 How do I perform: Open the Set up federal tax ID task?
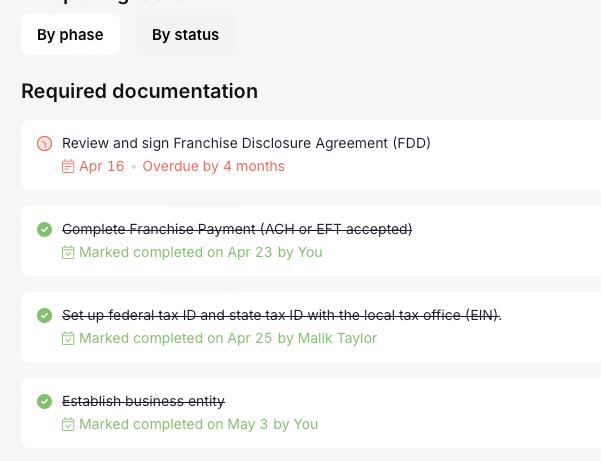point(281,315)
